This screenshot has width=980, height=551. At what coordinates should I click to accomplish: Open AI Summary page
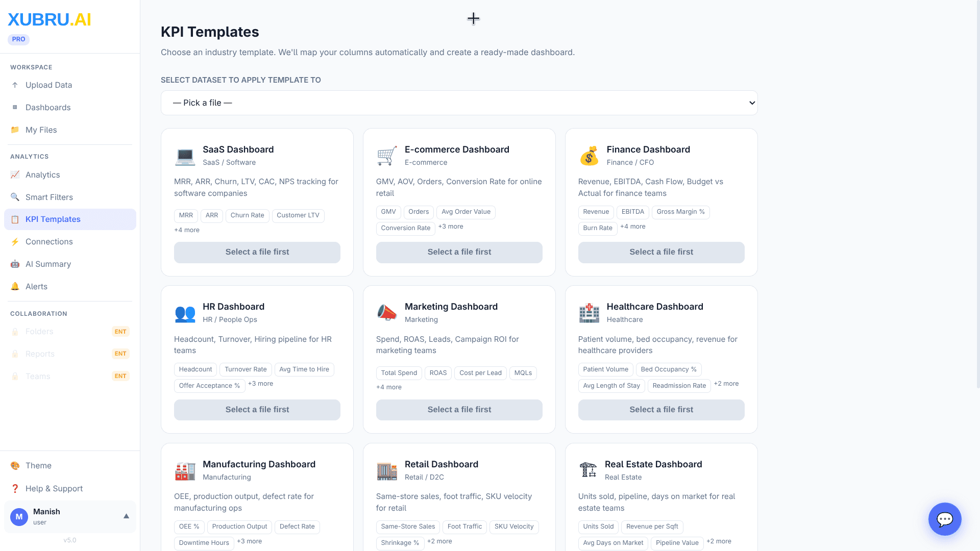70,264
